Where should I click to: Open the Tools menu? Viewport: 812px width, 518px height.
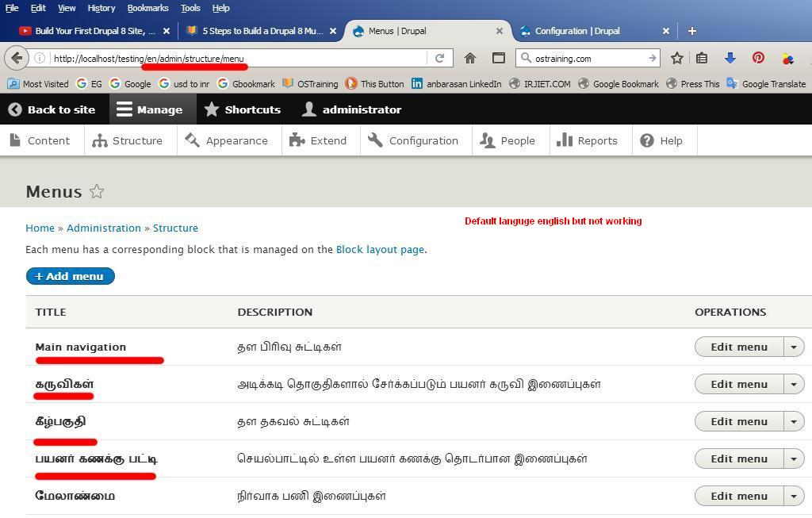(x=190, y=8)
